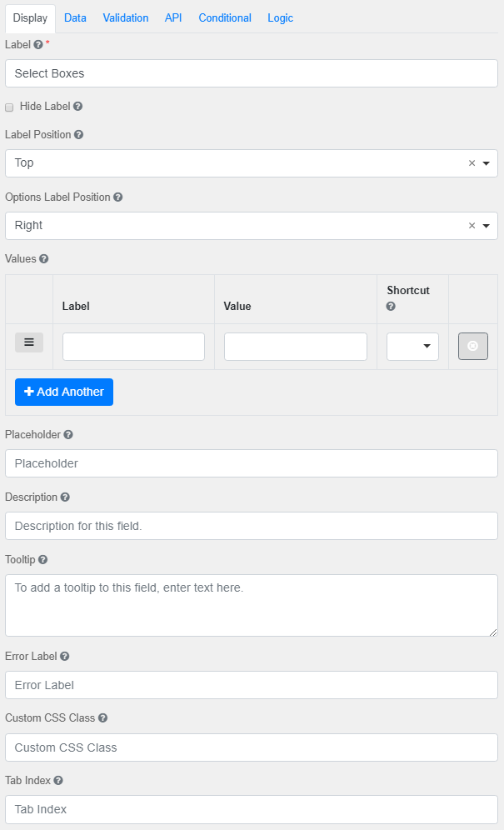Expand the Shortcut dropdown in the values row
Screen dimensions: 504x830
(427, 346)
